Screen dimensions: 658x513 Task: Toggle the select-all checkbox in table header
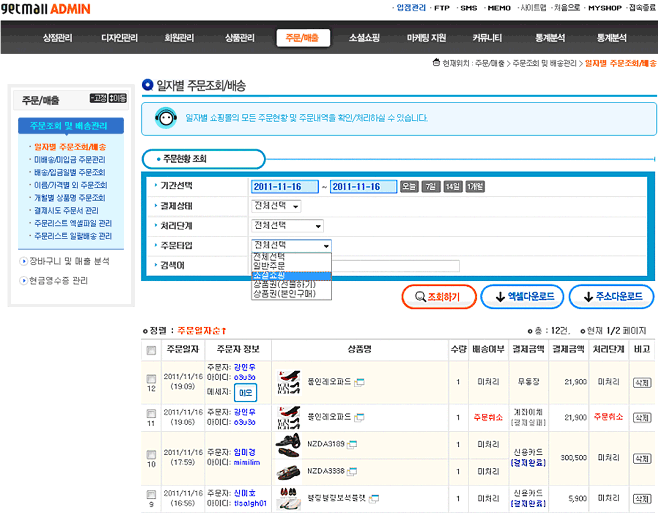tap(151, 350)
